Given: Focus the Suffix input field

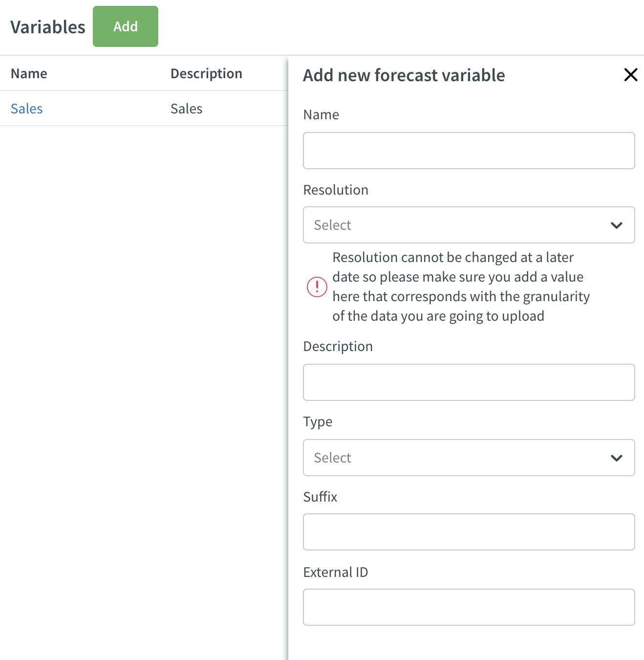Looking at the screenshot, I should 469,532.
